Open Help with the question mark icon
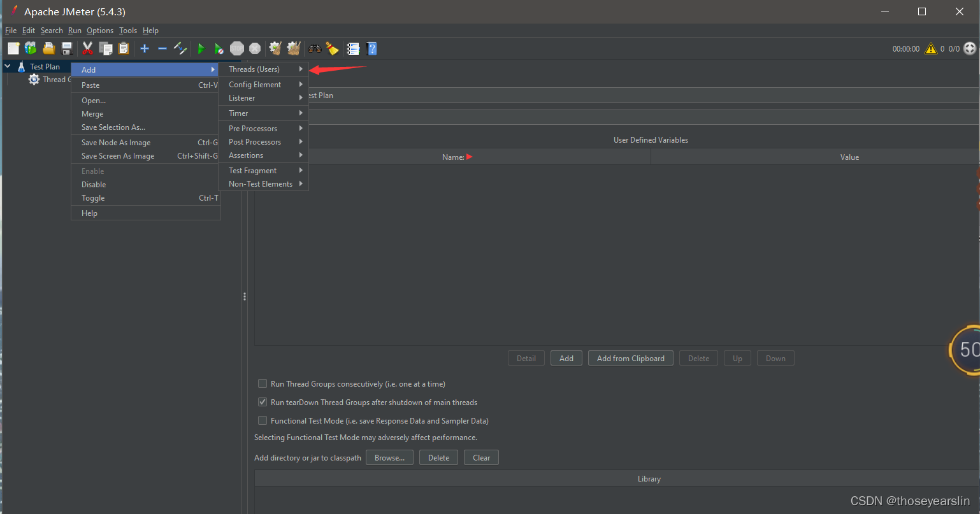 tap(372, 48)
